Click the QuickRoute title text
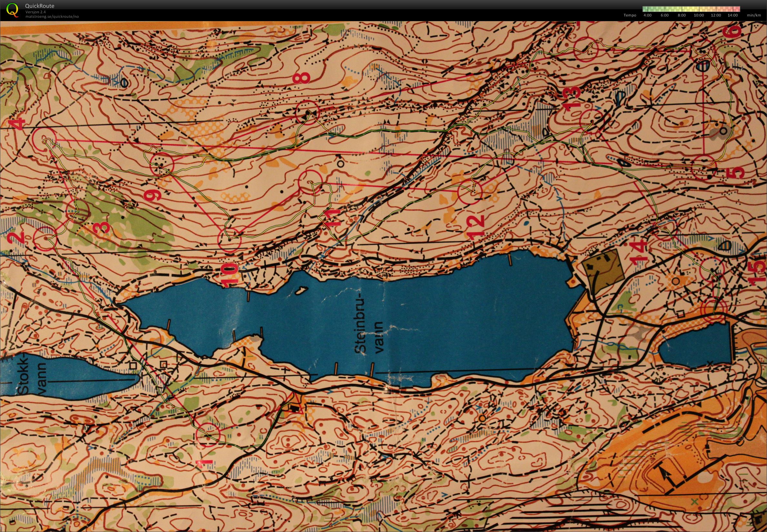This screenshot has width=767, height=532. [40, 6]
